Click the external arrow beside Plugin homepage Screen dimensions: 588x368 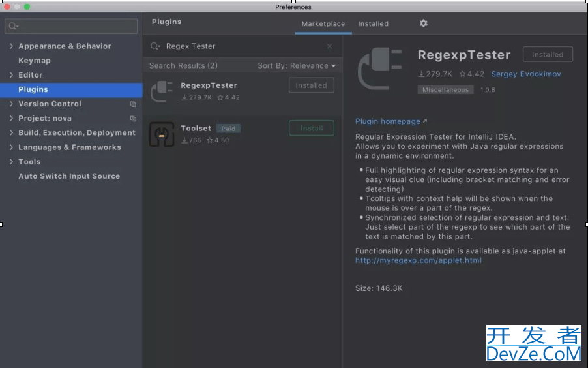424,121
